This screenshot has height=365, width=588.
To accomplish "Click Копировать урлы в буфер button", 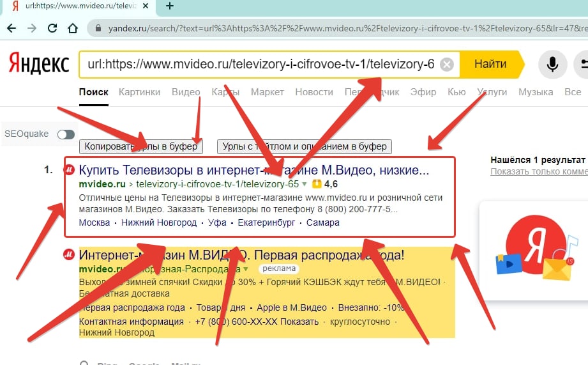I will pyautogui.click(x=141, y=146).
